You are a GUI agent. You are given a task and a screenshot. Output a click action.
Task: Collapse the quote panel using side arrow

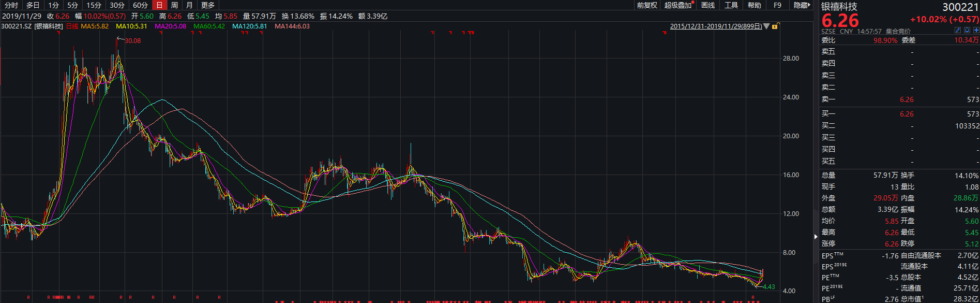pos(816,237)
